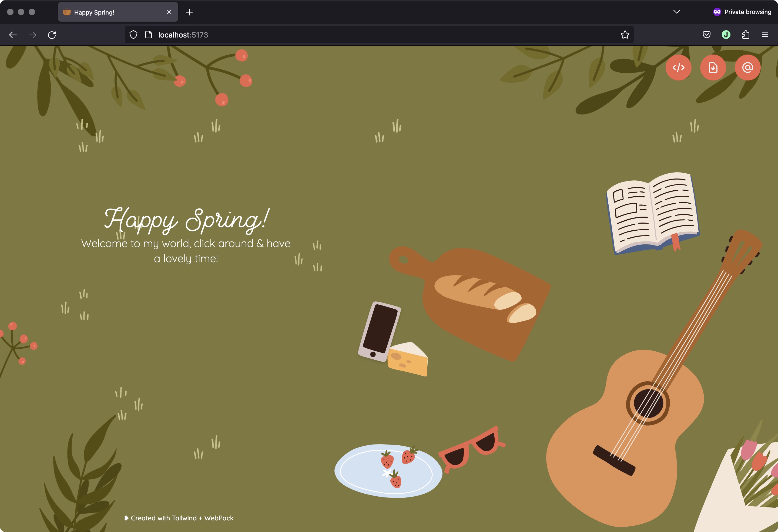
Task: Click the open book illustration
Action: tap(652, 213)
